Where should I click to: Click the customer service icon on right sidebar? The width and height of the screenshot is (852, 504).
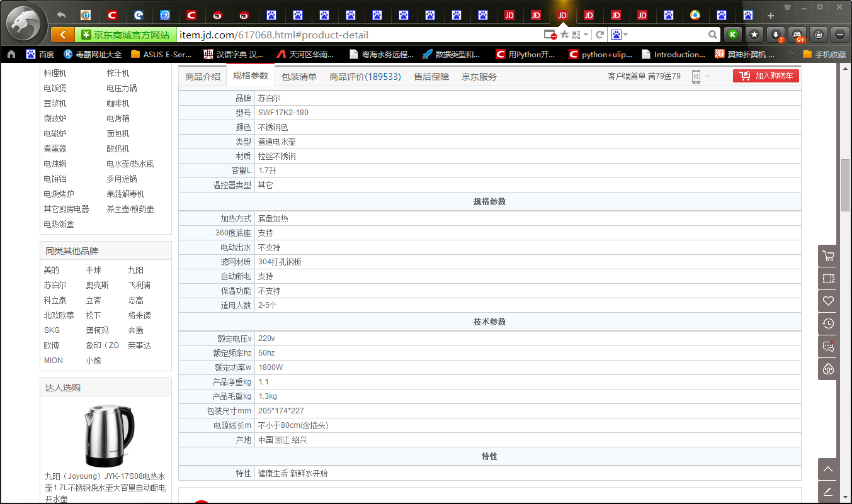click(x=828, y=369)
